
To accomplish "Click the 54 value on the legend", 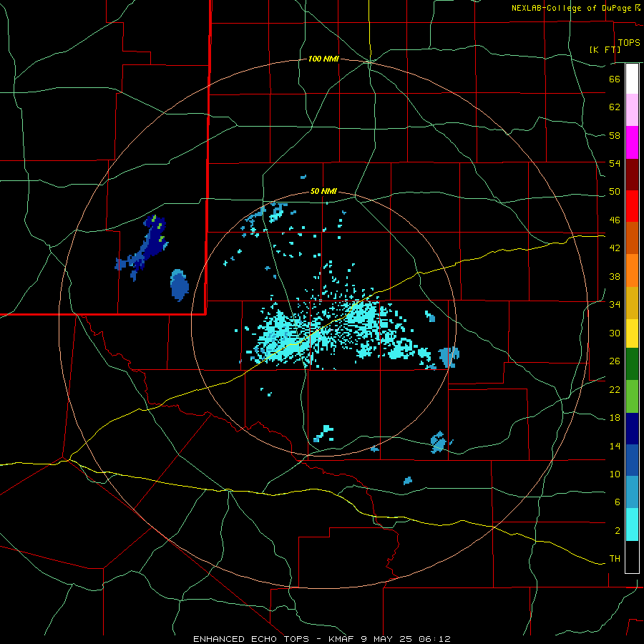I will (615, 163).
